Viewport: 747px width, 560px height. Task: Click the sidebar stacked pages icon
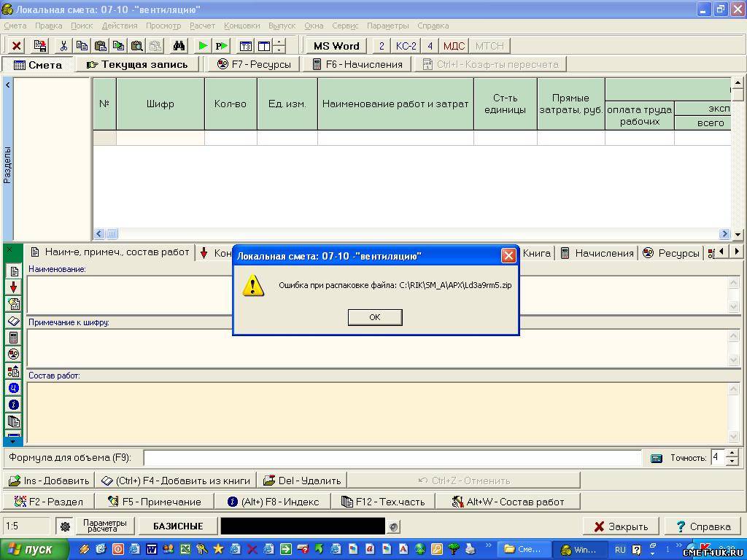point(14,421)
